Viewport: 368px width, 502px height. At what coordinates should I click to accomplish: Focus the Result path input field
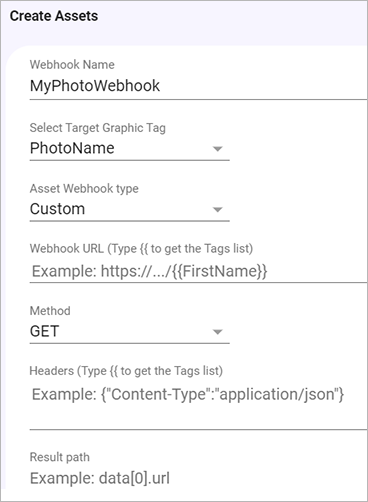[199, 478]
